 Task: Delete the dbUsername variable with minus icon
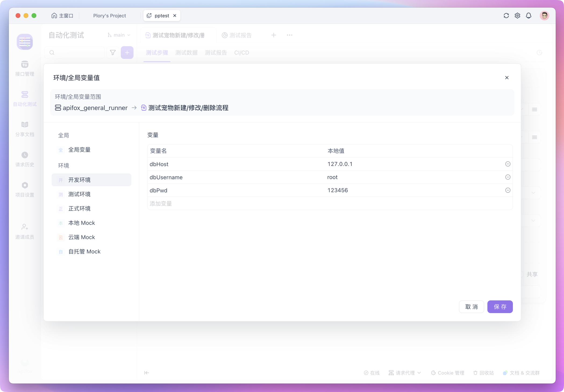click(x=508, y=177)
